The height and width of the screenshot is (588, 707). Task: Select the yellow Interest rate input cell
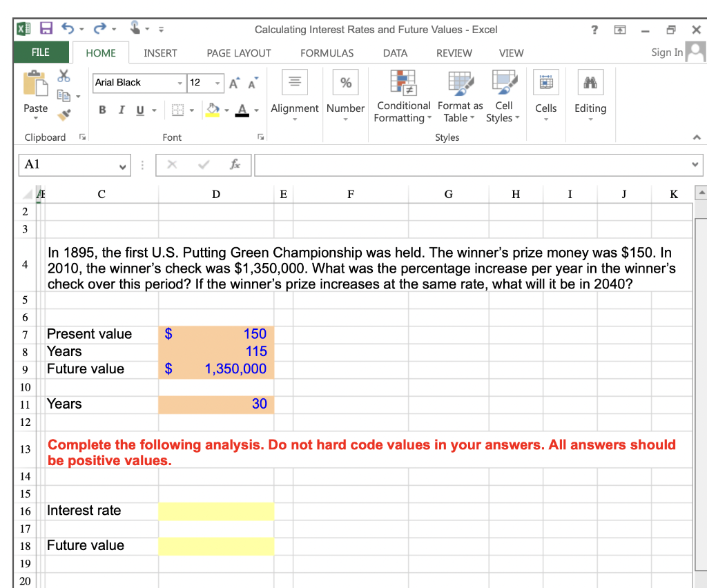[x=216, y=511]
